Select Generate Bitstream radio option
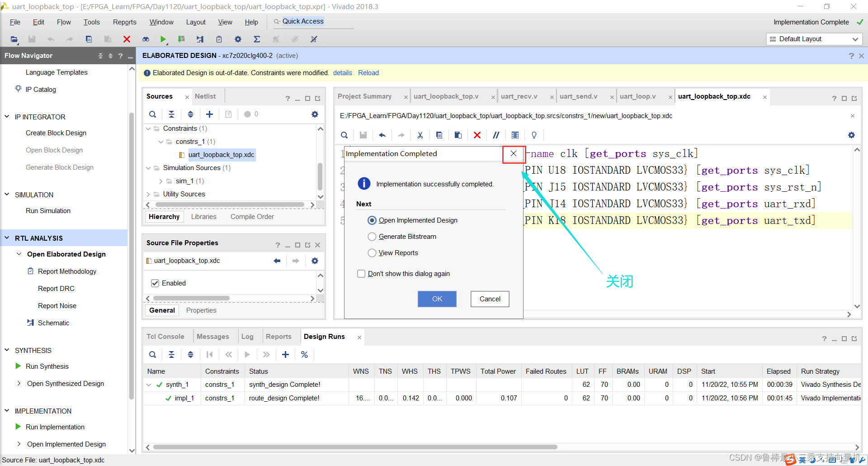Screen dimensions: 868x466 pyautogui.click(x=372, y=237)
